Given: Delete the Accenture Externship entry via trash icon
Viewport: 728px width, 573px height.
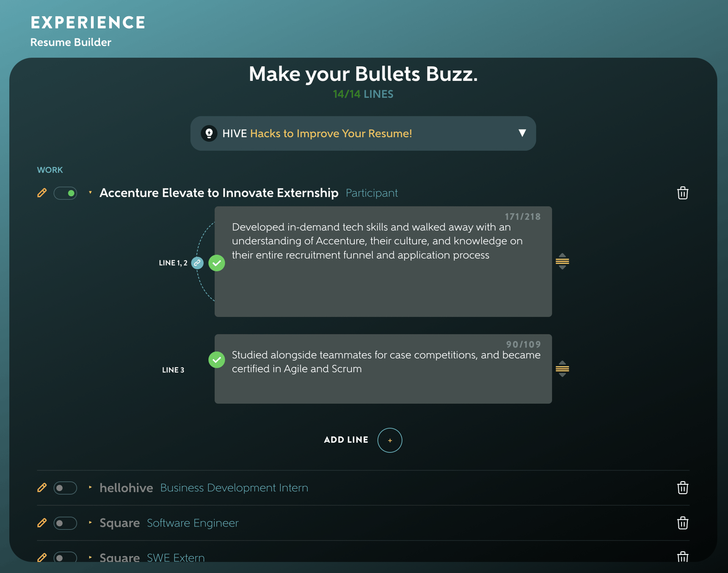Looking at the screenshot, I should click(x=682, y=193).
